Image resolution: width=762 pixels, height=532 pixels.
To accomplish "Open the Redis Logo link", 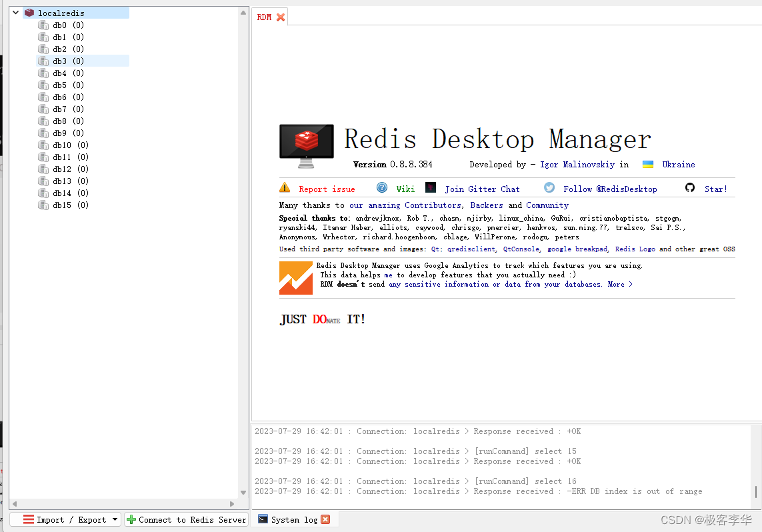I will tap(635, 249).
